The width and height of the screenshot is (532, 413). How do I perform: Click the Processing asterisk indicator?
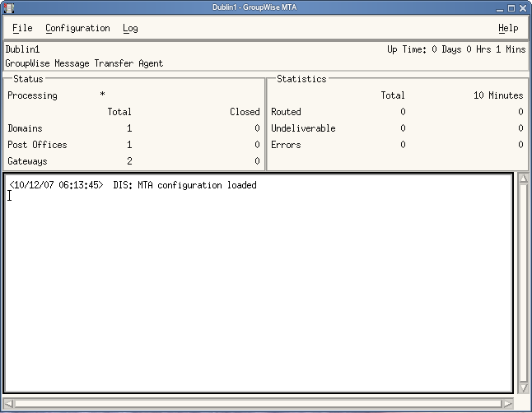coord(102,94)
